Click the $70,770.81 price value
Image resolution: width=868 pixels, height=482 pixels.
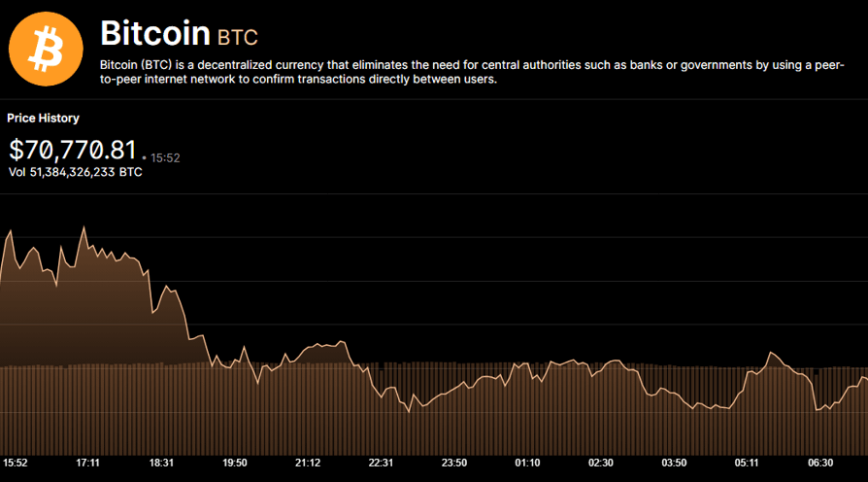pyautogui.click(x=73, y=151)
